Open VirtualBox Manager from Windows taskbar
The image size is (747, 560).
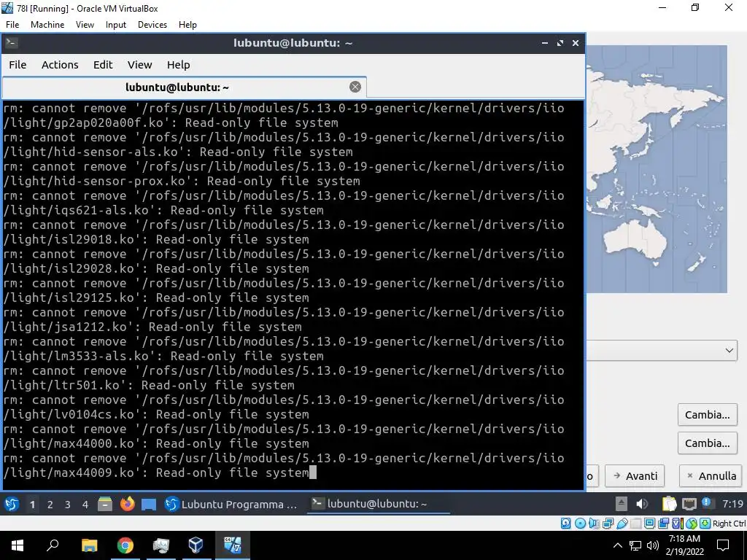[196, 545]
